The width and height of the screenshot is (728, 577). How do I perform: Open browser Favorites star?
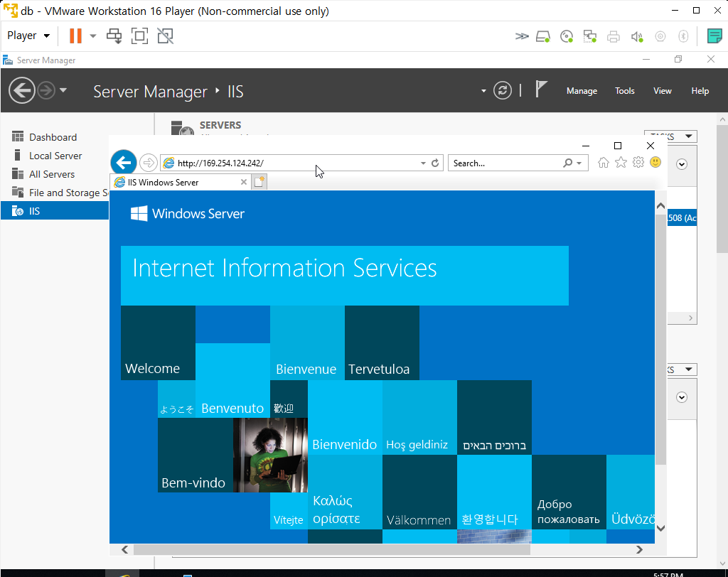pos(621,163)
